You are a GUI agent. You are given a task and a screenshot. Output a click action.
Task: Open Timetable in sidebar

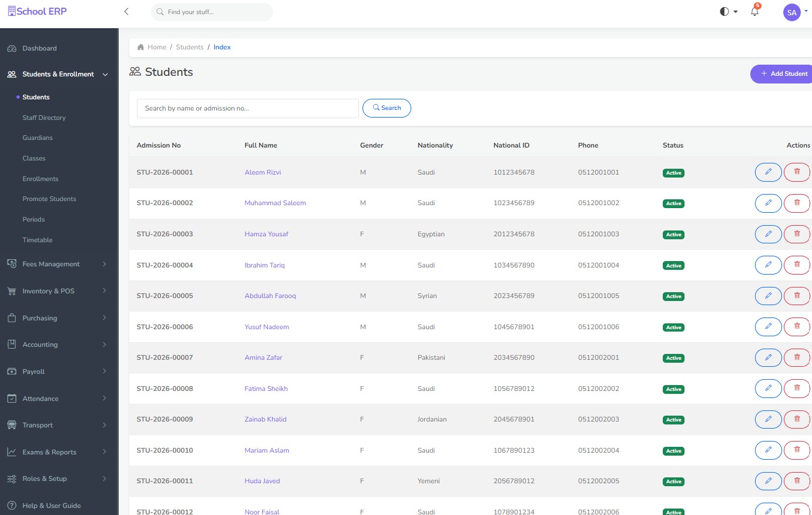tap(38, 240)
